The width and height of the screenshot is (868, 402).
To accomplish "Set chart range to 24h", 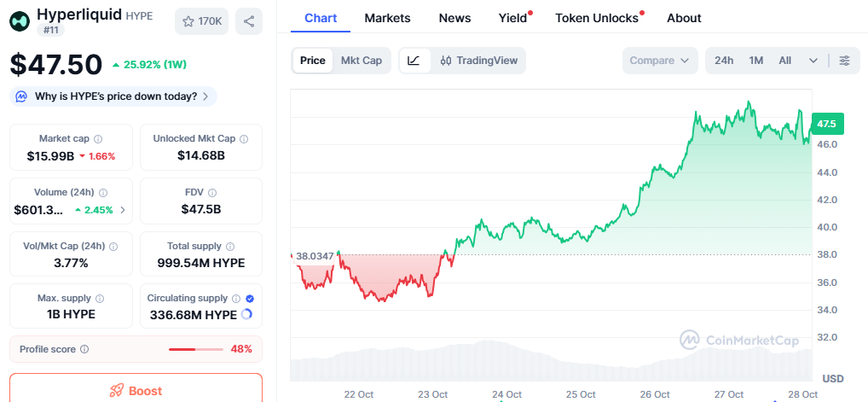I will (x=724, y=61).
